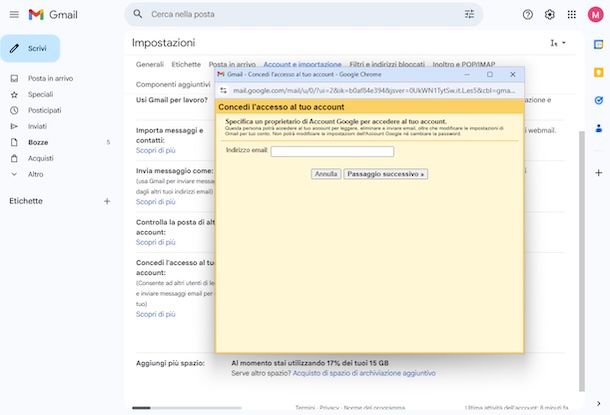Viewport: 610px width, 415px height.
Task: Switch to Filtri e indirizzi bloccati tab
Action: coord(387,64)
